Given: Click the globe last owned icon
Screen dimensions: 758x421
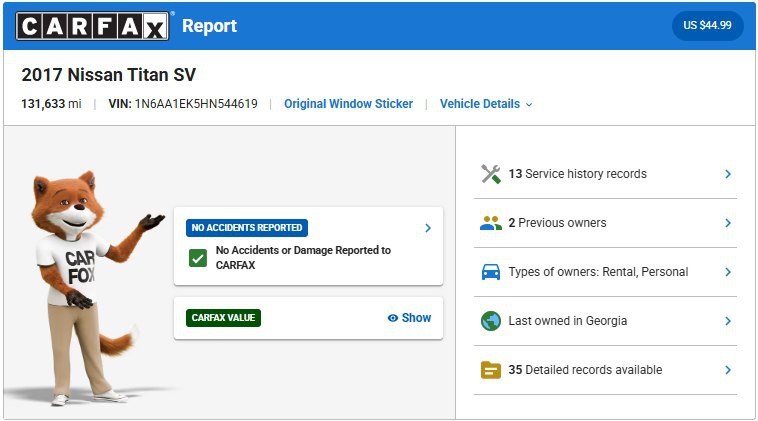Looking at the screenshot, I should tap(490, 321).
